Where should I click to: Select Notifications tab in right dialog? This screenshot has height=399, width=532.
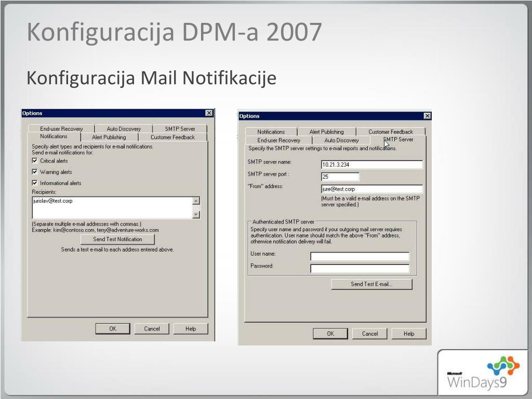point(271,131)
